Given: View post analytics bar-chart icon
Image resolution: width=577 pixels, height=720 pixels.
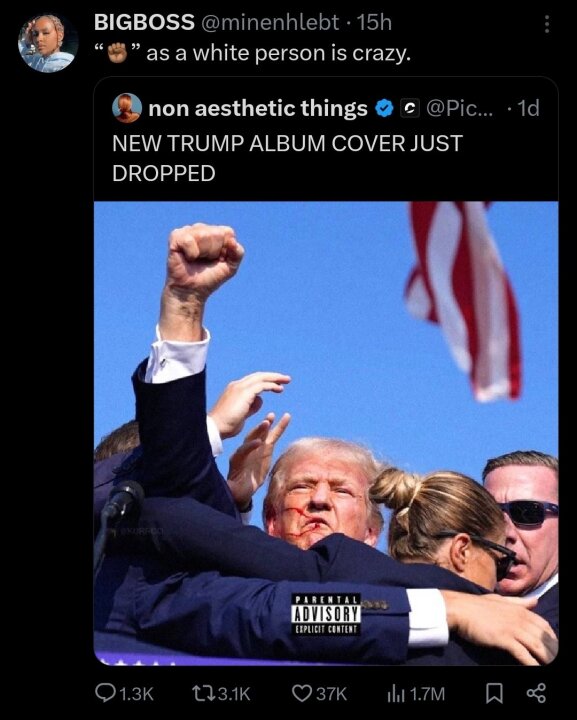Looking at the screenshot, I should (x=396, y=693).
